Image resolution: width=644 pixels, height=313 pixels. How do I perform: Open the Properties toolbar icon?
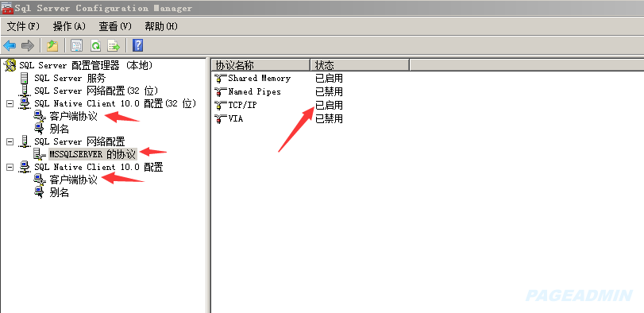tap(77, 45)
